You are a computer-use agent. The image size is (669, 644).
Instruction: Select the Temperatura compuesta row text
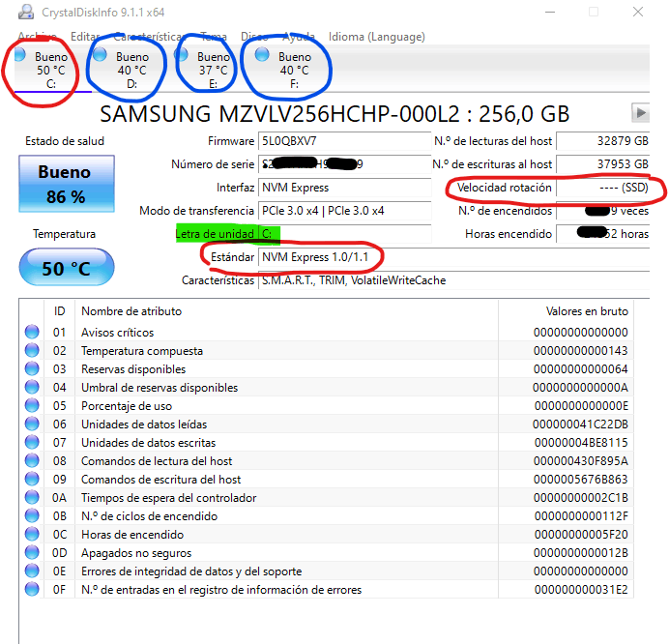(142, 351)
